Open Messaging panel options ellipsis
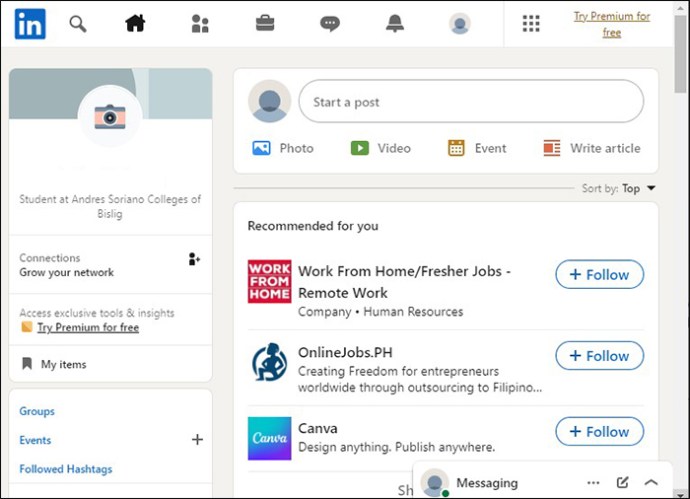 click(593, 483)
